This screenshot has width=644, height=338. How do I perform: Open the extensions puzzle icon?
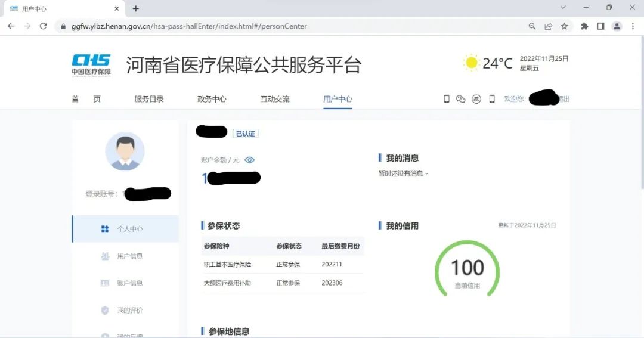tap(584, 26)
